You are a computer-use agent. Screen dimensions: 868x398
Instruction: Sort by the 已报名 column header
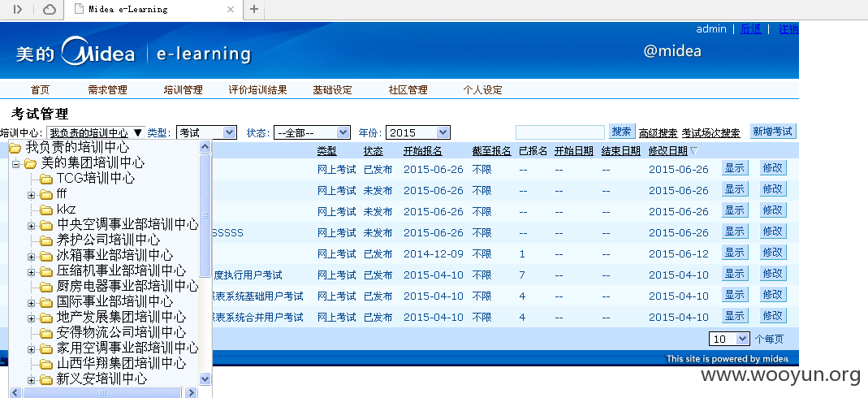[533, 151]
